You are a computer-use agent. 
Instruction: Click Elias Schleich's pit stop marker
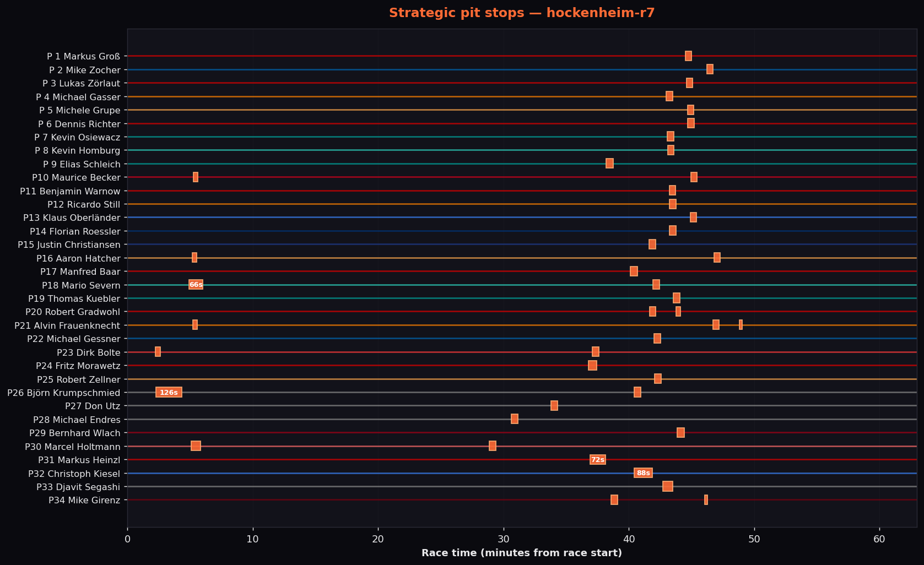click(609, 164)
